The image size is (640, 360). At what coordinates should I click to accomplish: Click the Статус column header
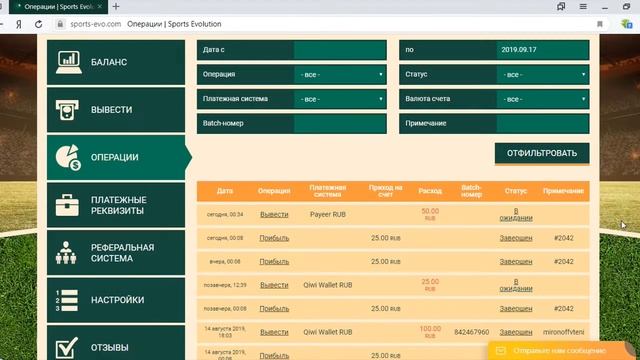tap(516, 191)
